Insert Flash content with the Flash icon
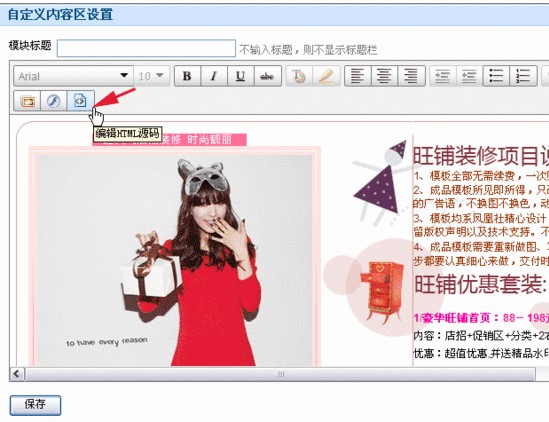 [x=54, y=101]
